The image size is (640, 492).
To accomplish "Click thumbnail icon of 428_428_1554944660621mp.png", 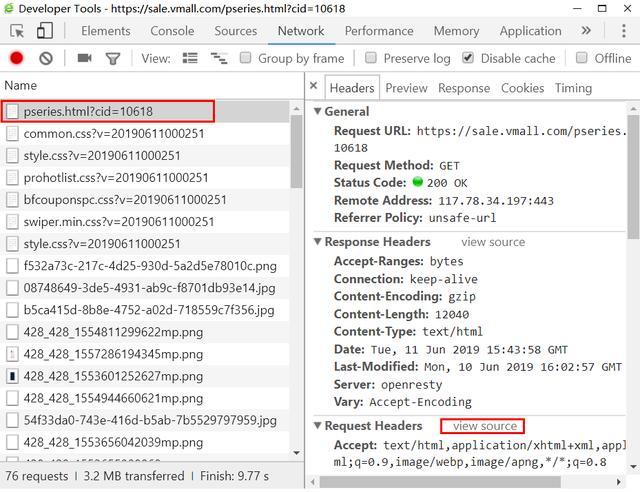I will pyautogui.click(x=13, y=398).
